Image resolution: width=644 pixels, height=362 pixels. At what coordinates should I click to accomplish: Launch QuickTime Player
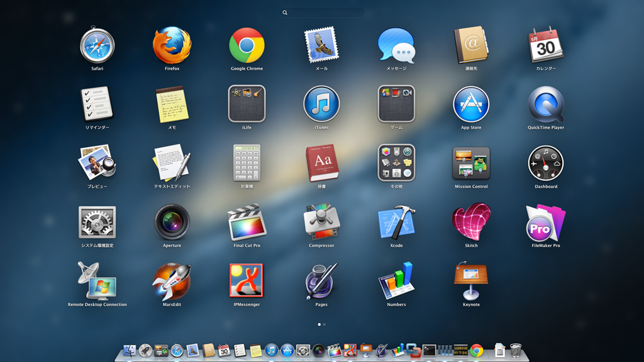point(546,104)
